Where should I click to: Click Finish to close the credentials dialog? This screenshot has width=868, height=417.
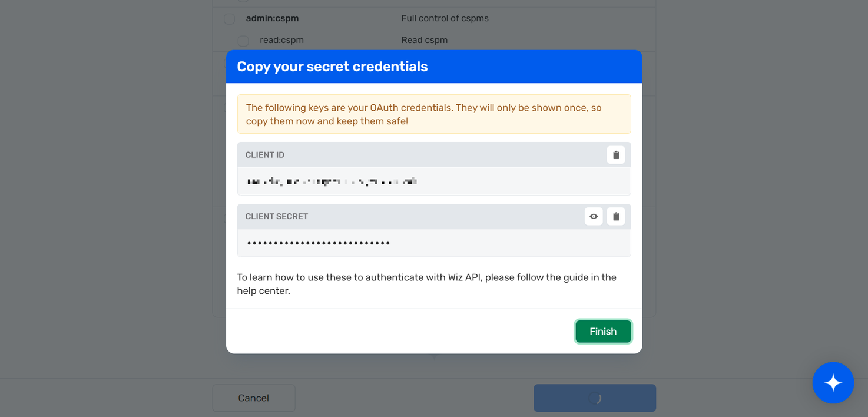tap(603, 332)
